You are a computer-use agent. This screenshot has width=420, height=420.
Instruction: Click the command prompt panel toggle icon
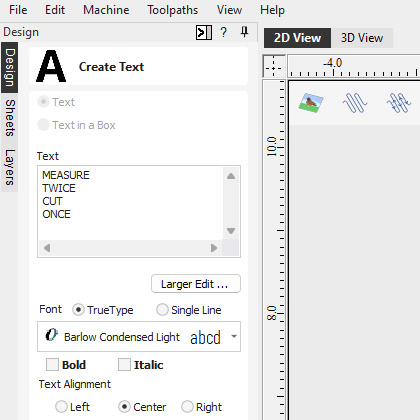click(204, 33)
